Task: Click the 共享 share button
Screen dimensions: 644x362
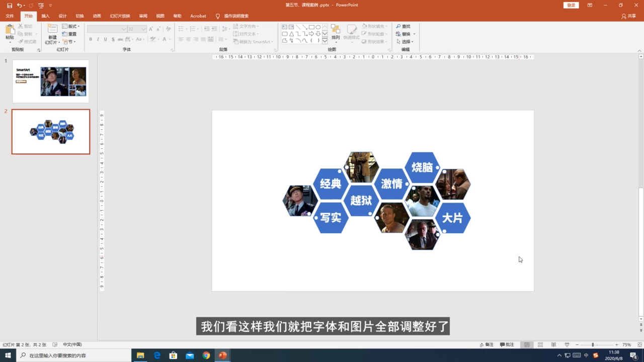Action: 629,16
